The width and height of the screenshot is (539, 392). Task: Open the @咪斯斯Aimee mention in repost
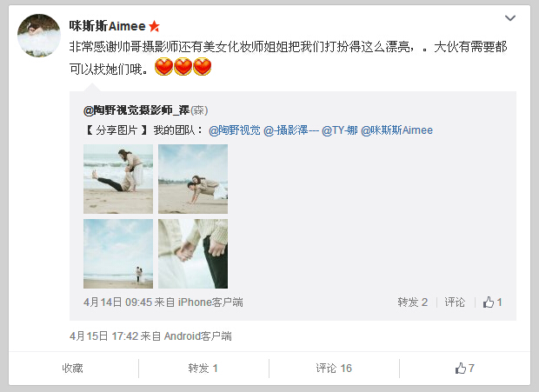click(x=396, y=130)
